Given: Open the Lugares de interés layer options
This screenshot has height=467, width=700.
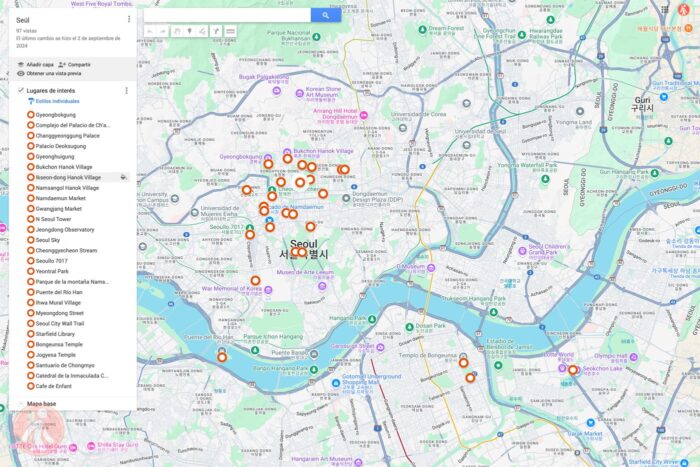Looking at the screenshot, I should [x=127, y=91].
